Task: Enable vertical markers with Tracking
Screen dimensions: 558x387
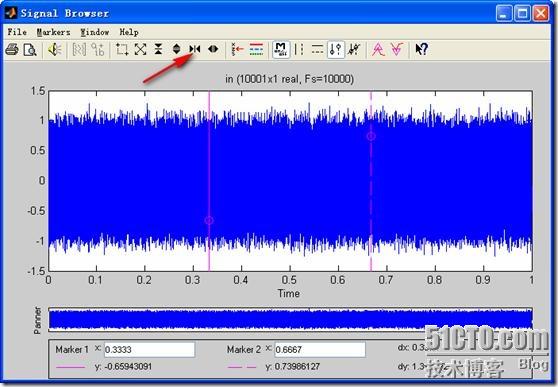Action: [x=335, y=49]
